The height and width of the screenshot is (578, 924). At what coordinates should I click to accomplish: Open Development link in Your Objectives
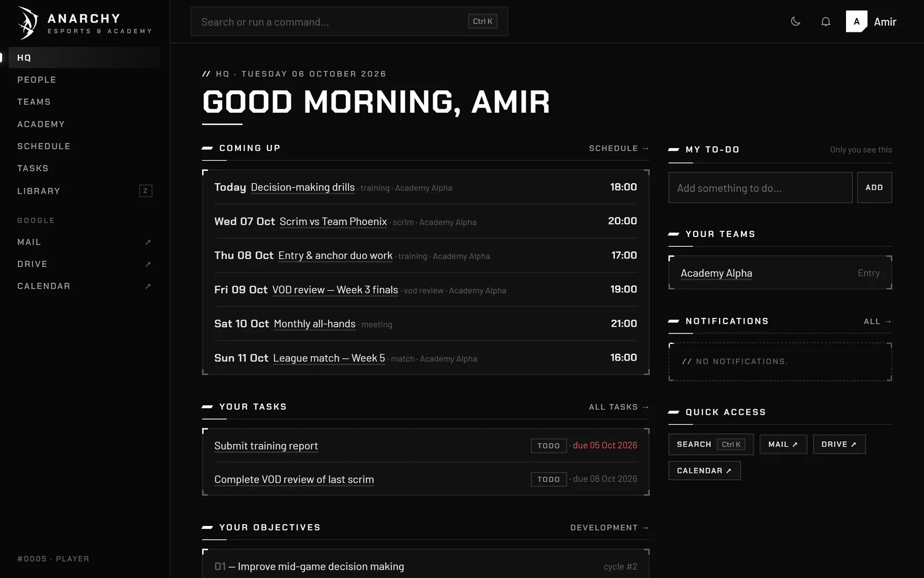pyautogui.click(x=610, y=528)
